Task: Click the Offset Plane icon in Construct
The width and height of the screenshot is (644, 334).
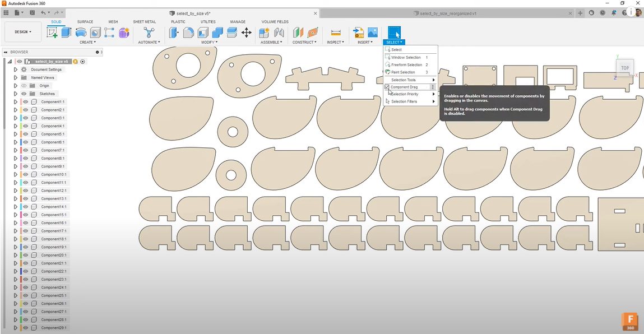Action: tap(298, 33)
